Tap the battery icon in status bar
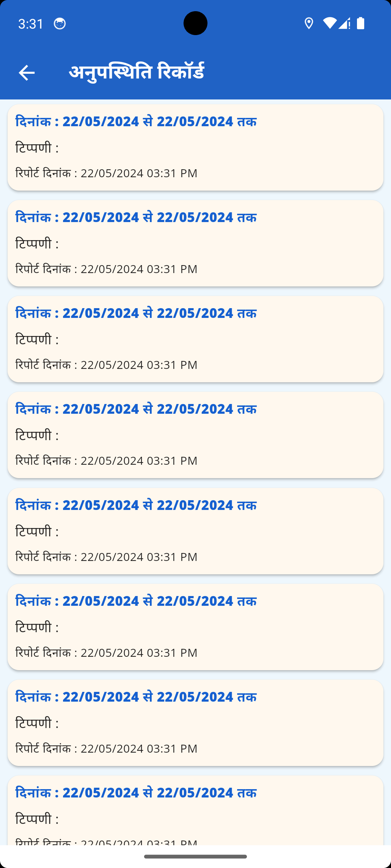 coord(361,24)
